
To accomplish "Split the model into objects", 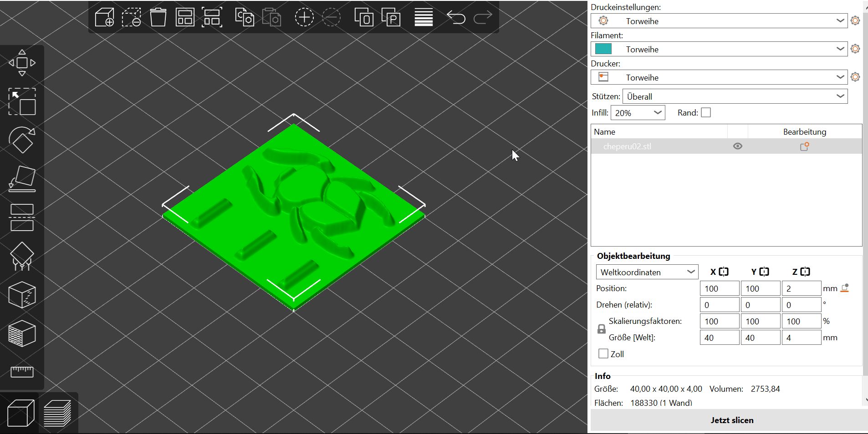I will click(x=364, y=18).
